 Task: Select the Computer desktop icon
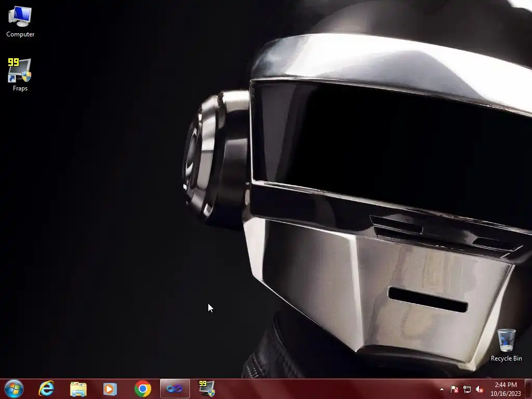tap(20, 22)
